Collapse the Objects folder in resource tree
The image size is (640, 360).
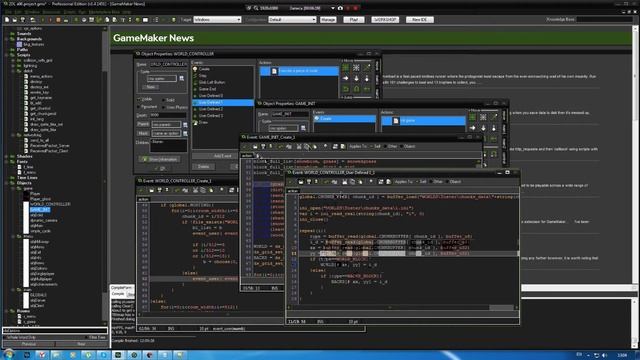click(7, 183)
